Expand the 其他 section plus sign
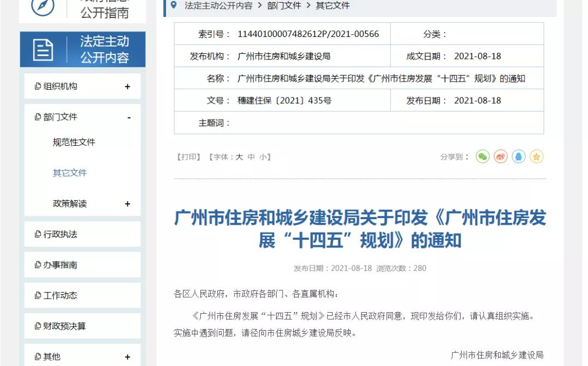The height and width of the screenshot is (366, 588). (127, 357)
